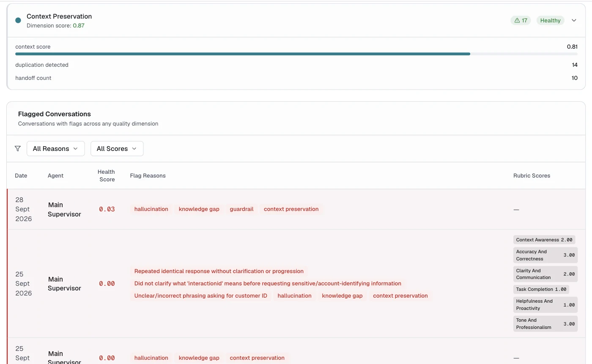592x364 pixels.
Task: Click the Context Preservation panel title
Action: click(59, 16)
